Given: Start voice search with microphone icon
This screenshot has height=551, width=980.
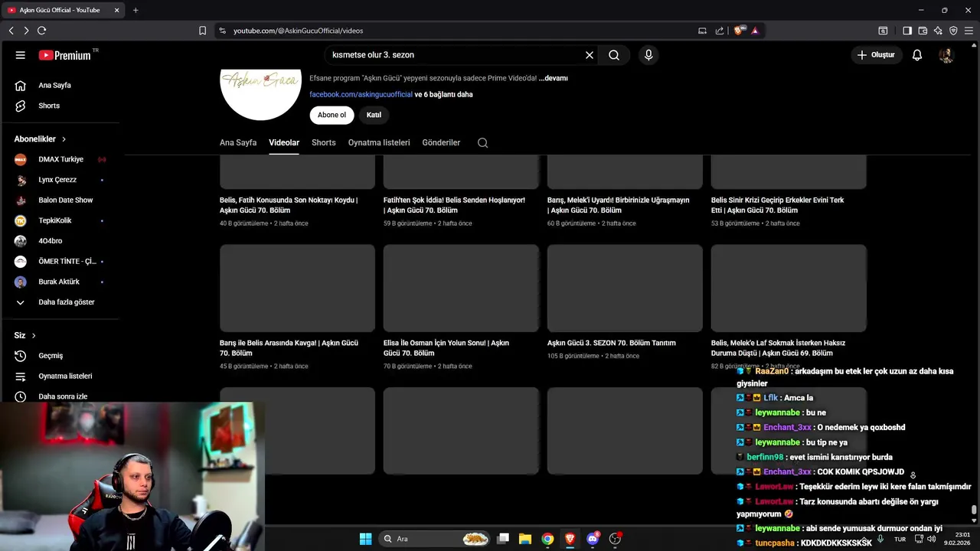Looking at the screenshot, I should [648, 55].
